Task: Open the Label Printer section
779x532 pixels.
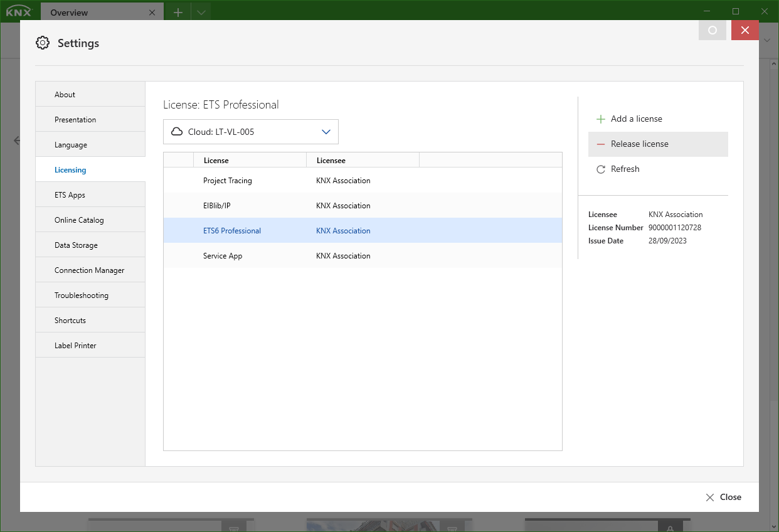Action: tap(90, 345)
